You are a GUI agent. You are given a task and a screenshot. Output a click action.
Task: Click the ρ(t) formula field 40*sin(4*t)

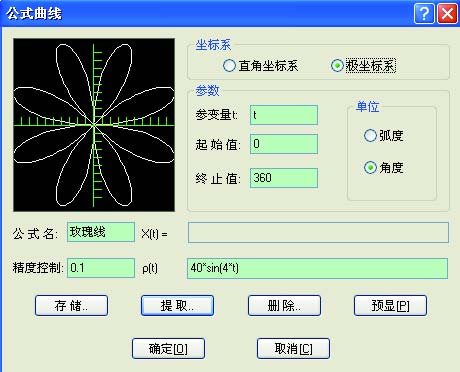317,268
